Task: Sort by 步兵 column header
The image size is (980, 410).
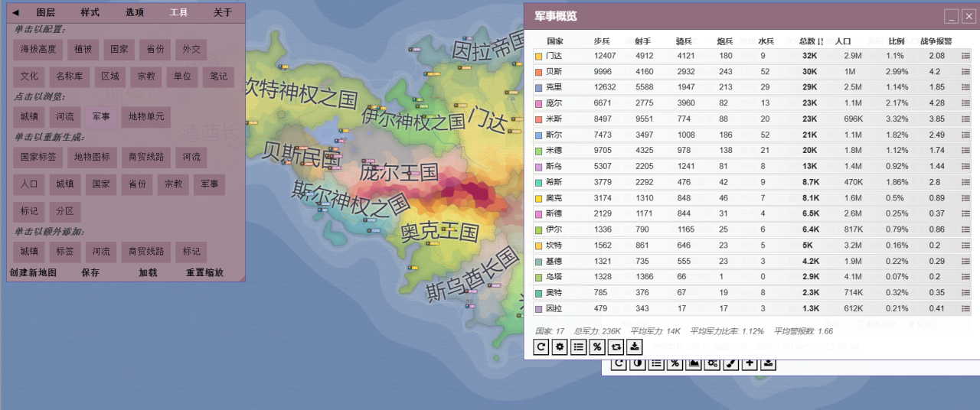Action: point(602,41)
